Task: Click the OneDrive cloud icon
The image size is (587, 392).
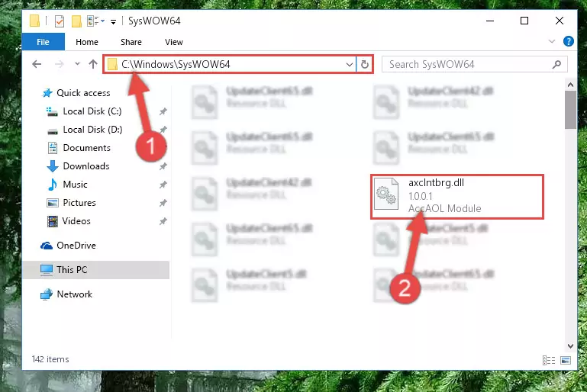Action: pos(47,246)
